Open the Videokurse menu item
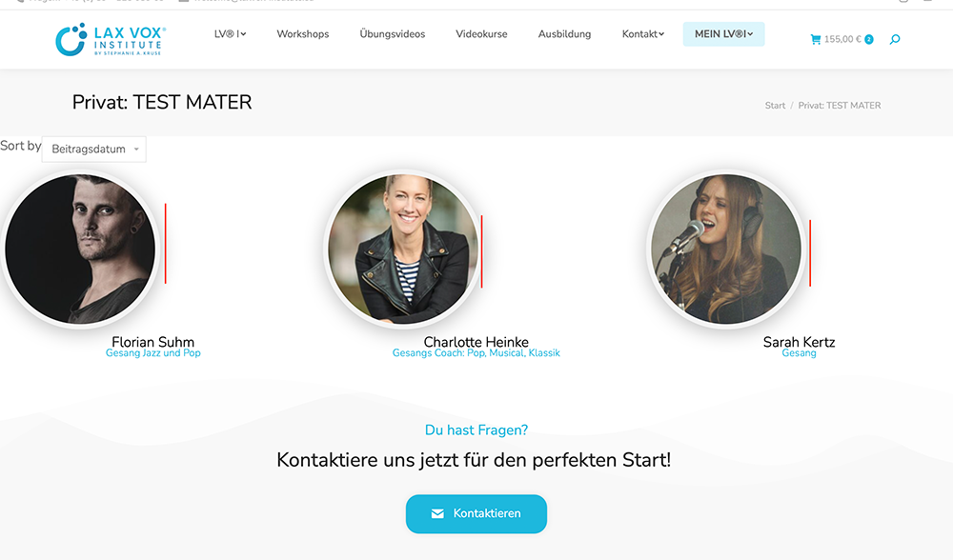This screenshot has height=560, width=953. [x=481, y=34]
